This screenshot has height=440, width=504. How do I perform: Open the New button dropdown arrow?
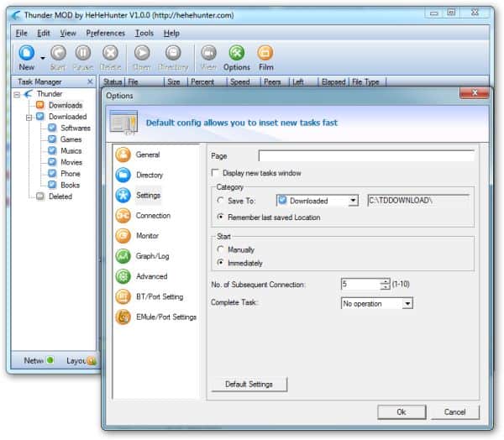[x=43, y=58]
